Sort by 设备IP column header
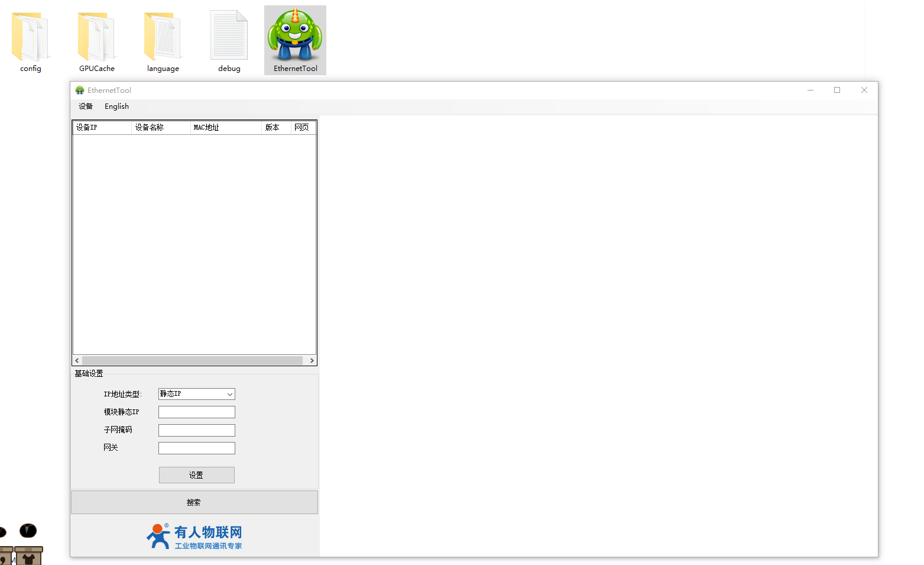This screenshot has height=565, width=924. 102,128
